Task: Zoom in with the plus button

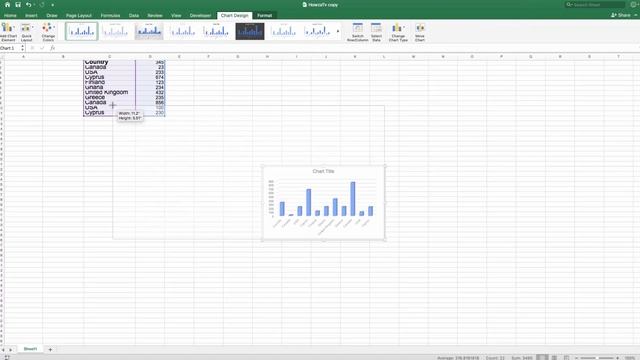Action: pyautogui.click(x=618, y=358)
